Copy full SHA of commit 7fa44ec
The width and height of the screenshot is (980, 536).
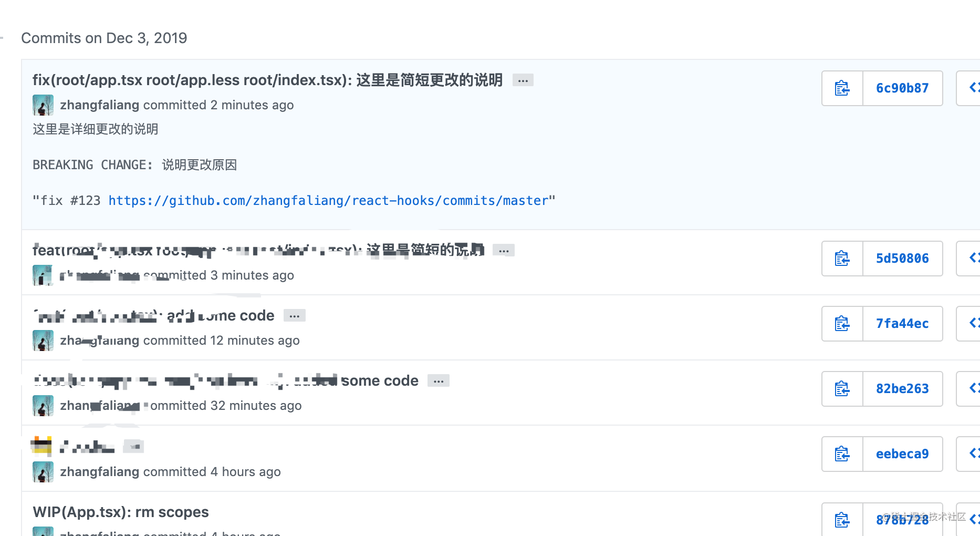pyautogui.click(x=842, y=324)
